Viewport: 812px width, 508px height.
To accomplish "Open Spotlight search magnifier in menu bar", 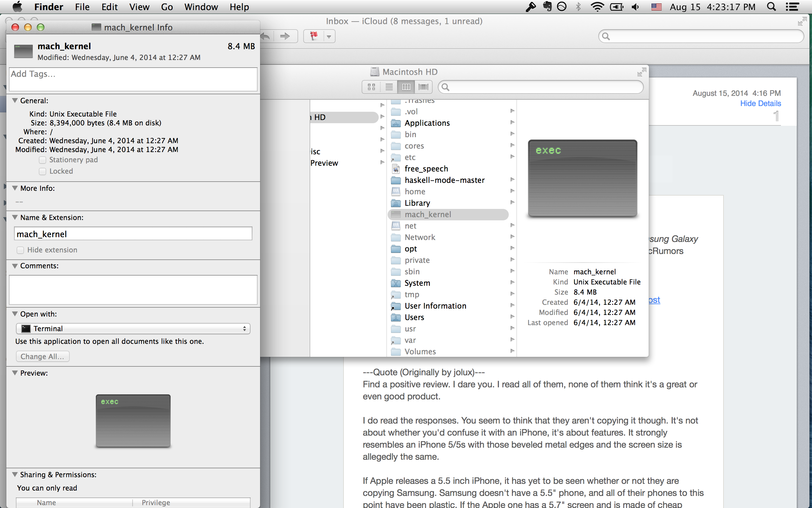I will coord(772,7).
